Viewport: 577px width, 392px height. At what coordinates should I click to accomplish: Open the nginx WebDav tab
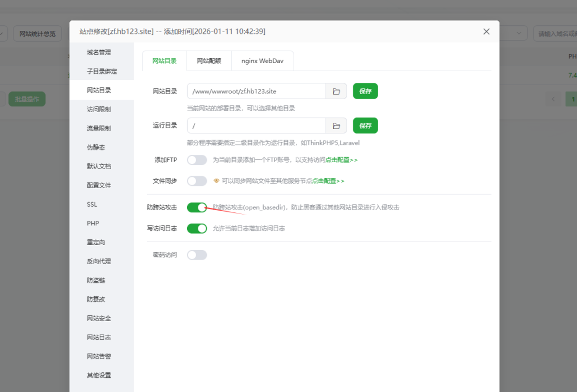click(262, 61)
